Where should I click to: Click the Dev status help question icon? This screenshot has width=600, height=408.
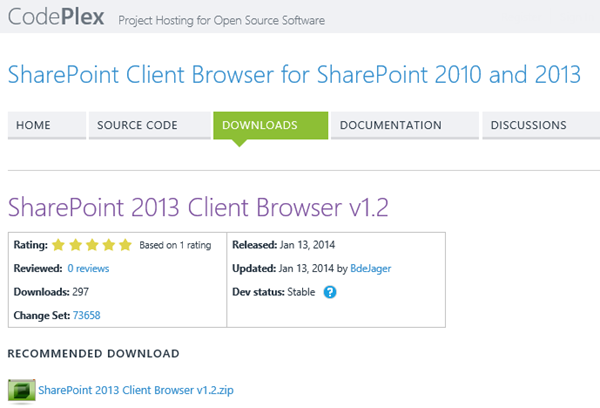pos(329,292)
